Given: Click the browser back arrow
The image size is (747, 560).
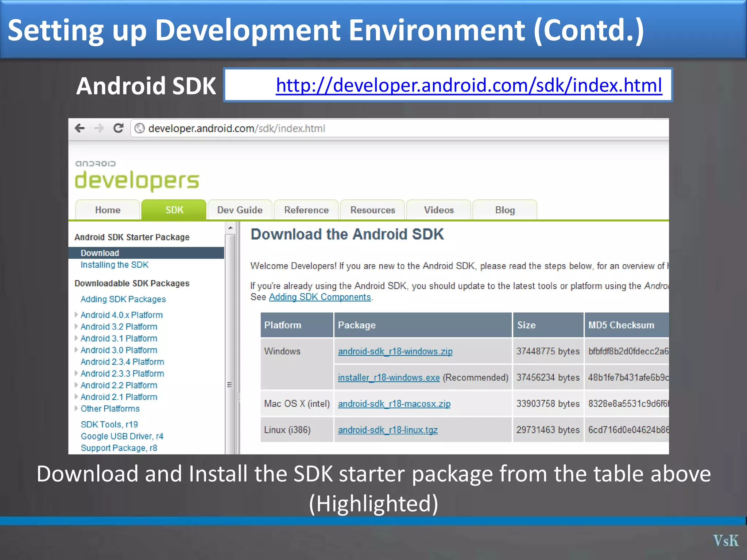Looking at the screenshot, I should [x=80, y=128].
